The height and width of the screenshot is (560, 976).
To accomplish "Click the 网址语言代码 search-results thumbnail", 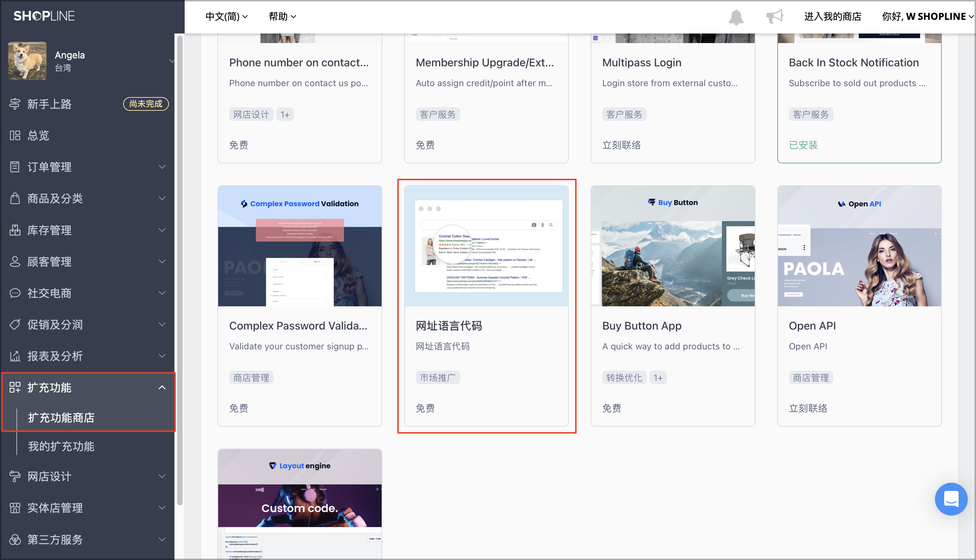I will (486, 246).
